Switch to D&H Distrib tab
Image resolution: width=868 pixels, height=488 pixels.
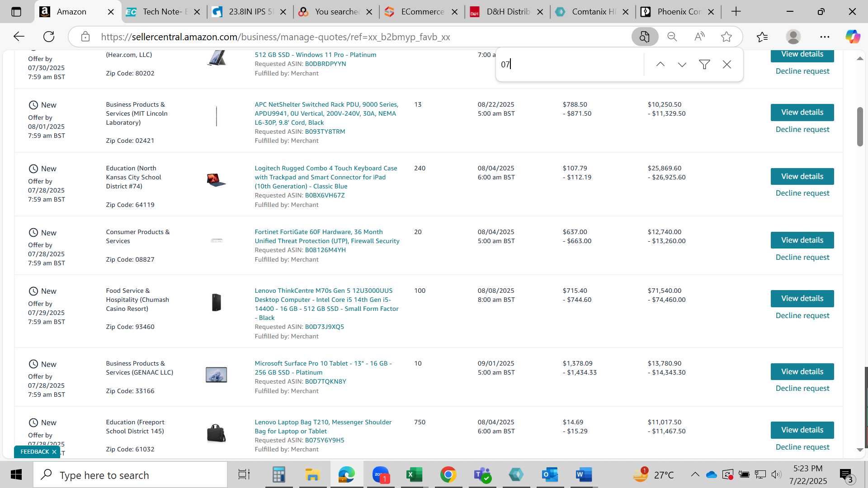tap(507, 12)
